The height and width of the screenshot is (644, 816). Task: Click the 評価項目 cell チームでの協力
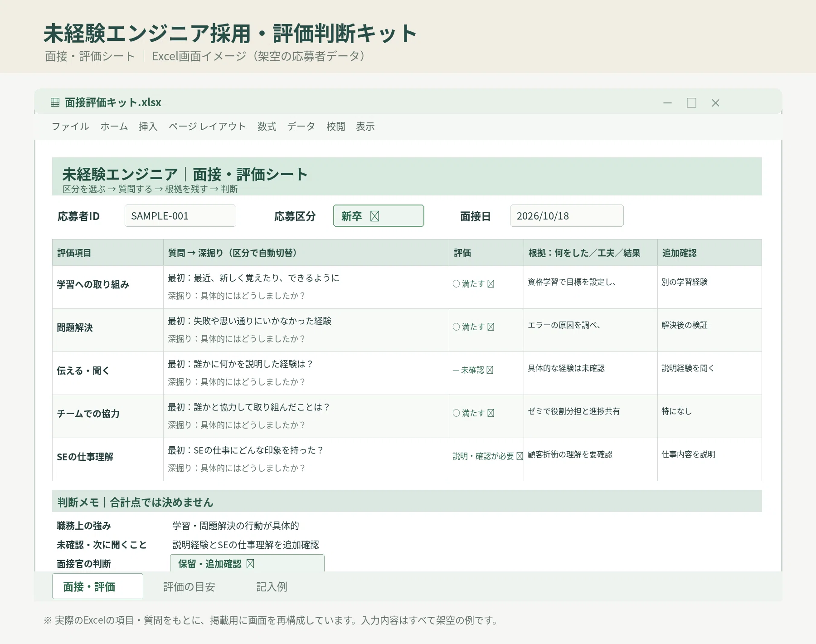pos(108,416)
